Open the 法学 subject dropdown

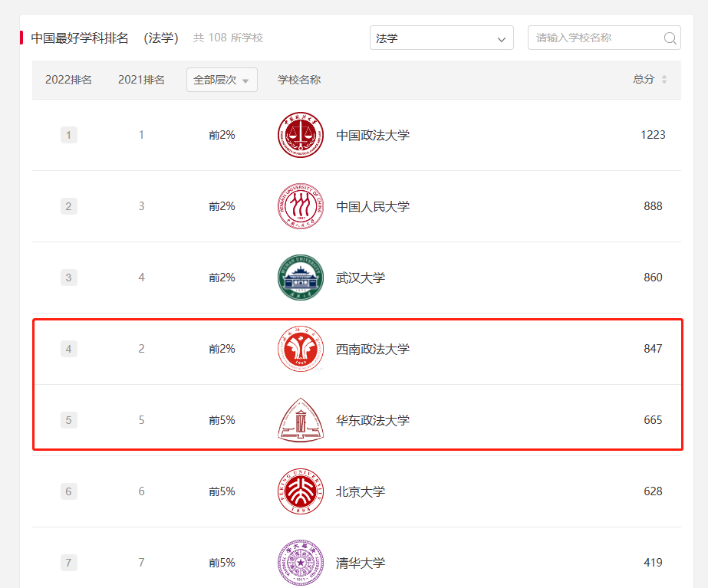point(442,38)
